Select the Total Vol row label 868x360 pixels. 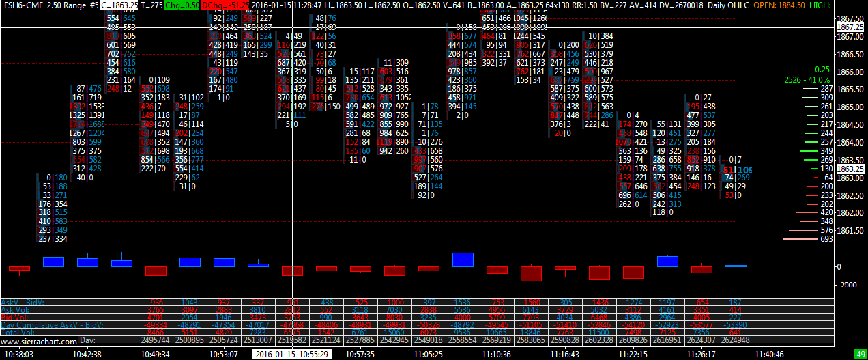[18, 332]
